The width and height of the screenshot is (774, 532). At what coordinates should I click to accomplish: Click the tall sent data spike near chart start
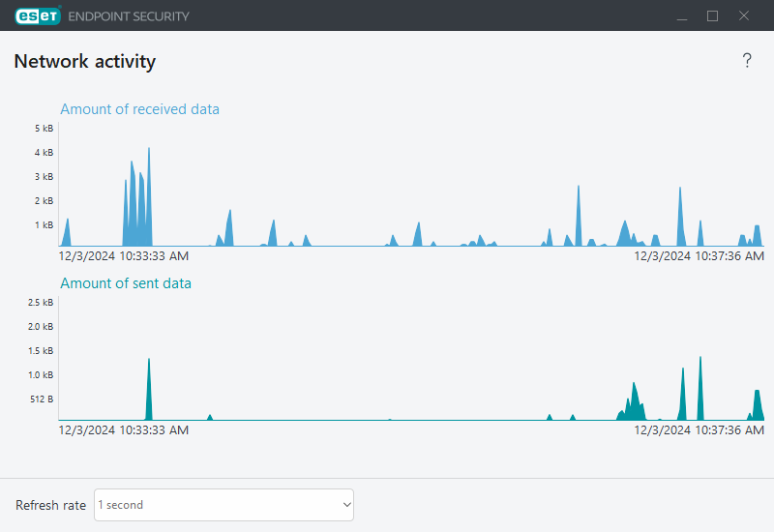(x=149, y=390)
